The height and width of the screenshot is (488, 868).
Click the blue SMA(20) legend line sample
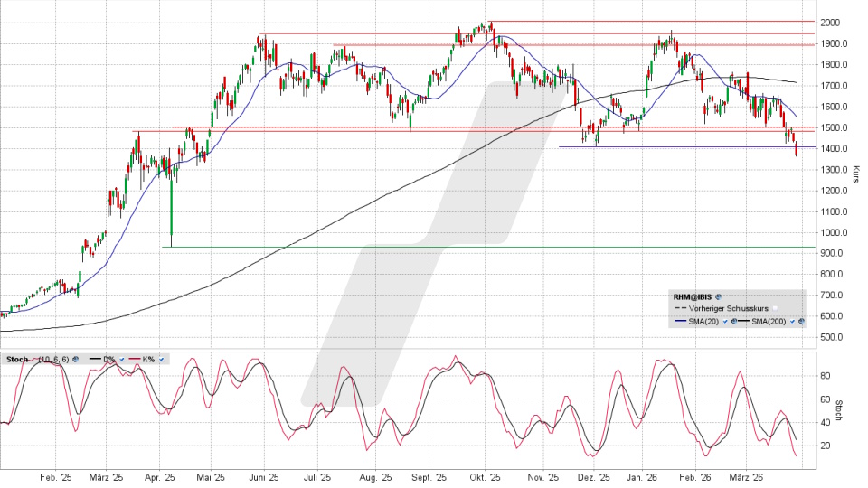click(681, 321)
